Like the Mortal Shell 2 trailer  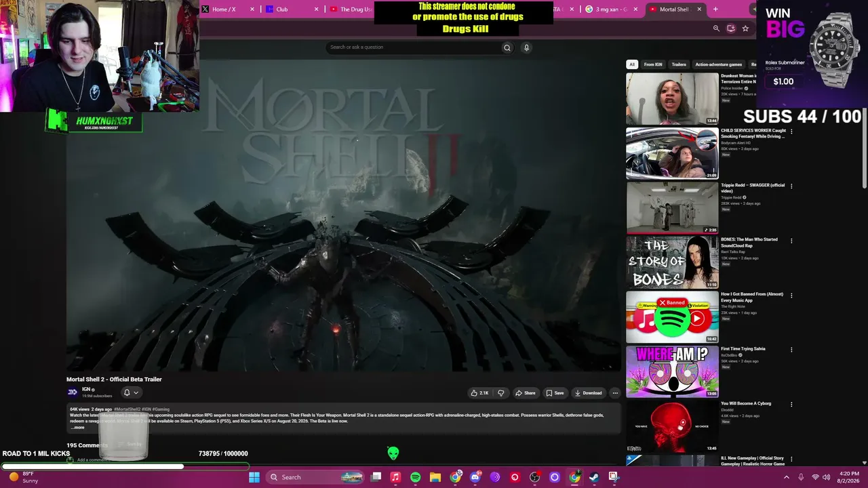click(479, 393)
